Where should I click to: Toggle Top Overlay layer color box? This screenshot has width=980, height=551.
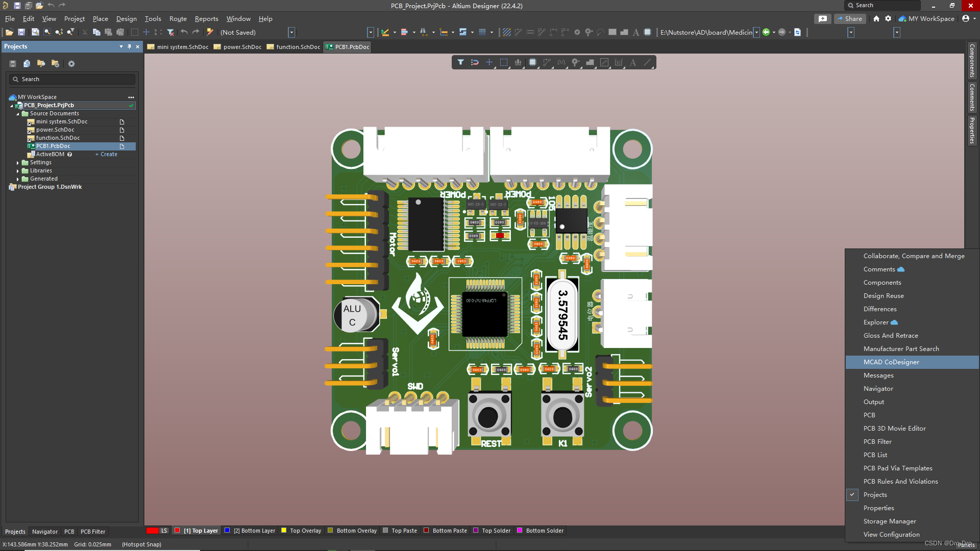coord(284,531)
